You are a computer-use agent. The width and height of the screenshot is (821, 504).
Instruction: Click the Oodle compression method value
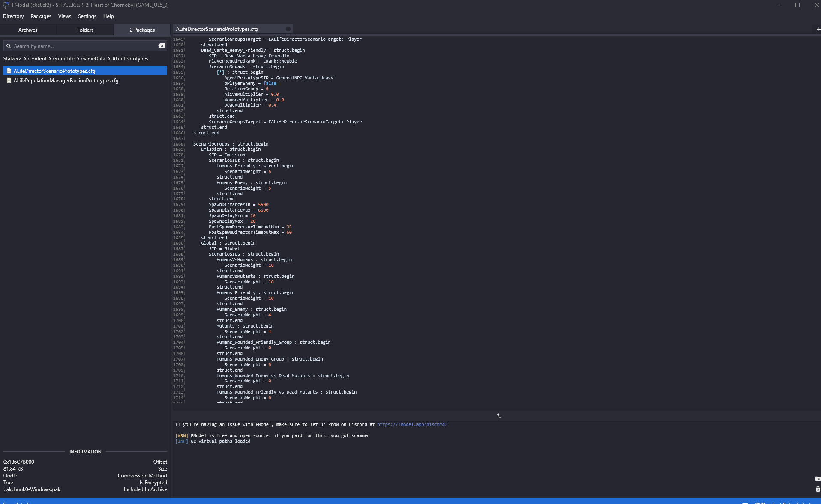10,476
